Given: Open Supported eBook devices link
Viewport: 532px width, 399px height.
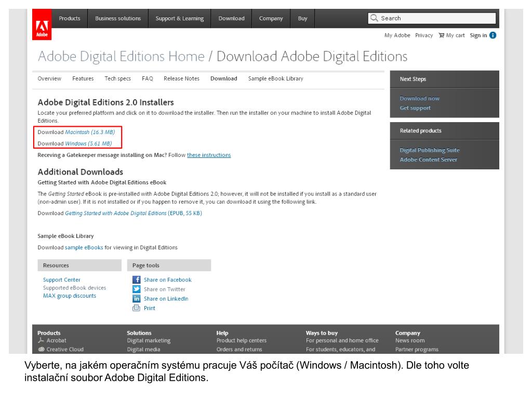Looking at the screenshot, I should tap(74, 288).
